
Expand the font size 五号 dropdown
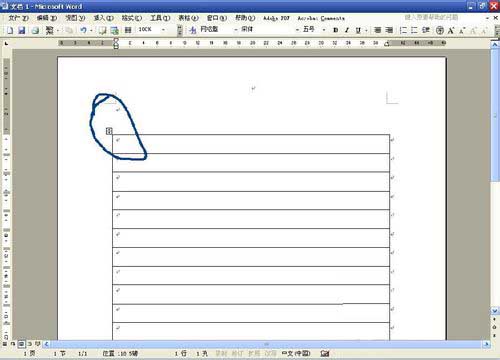coord(324,30)
